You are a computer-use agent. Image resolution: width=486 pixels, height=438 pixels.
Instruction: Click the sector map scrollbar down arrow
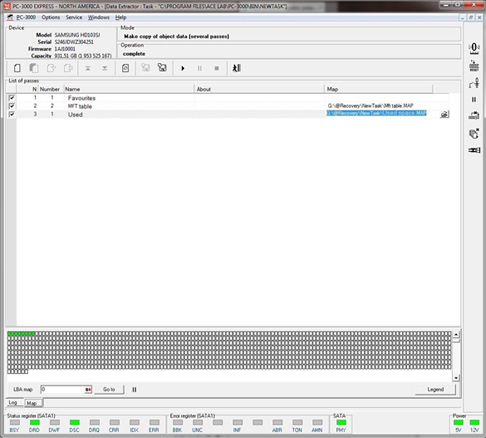456,378
